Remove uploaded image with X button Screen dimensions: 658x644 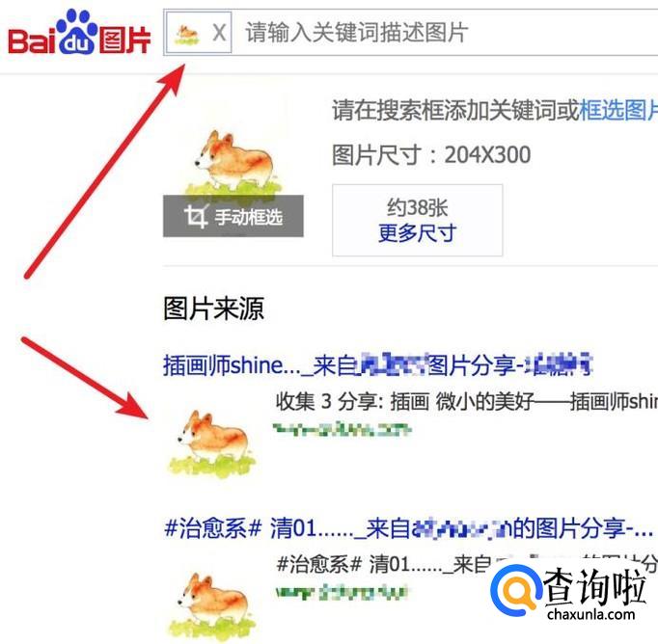[x=219, y=32]
